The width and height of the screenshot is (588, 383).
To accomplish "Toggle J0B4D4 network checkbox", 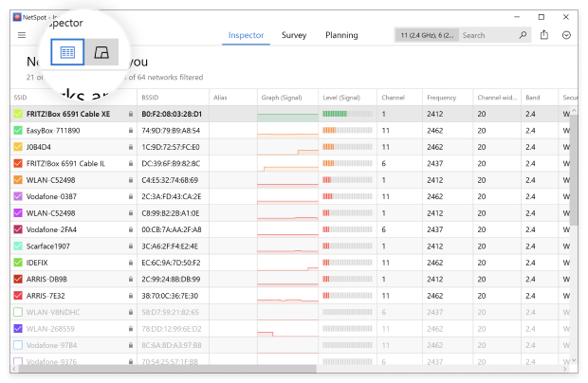I will (18, 147).
